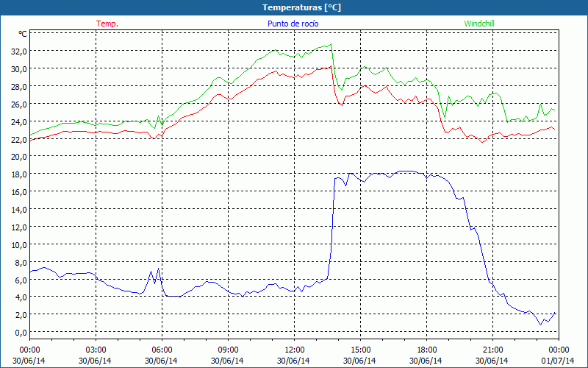Click the 32,0 y-axis label
The height and width of the screenshot is (368, 588).
19,52
